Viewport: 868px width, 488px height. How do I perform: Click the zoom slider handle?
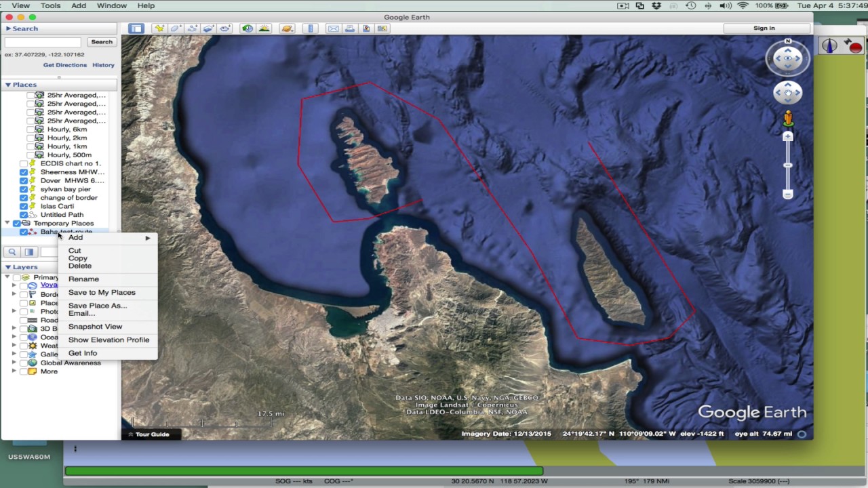tap(787, 165)
